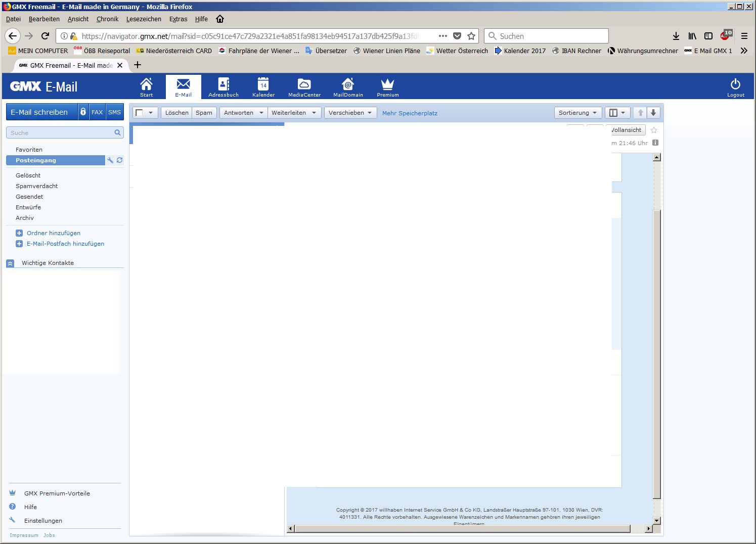Open the Chronik menu
This screenshot has height=544, width=756.
pyautogui.click(x=107, y=19)
